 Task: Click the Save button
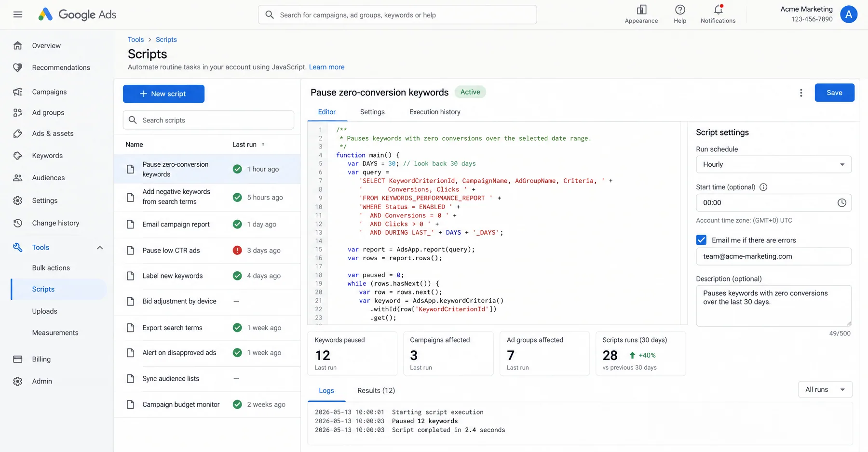click(834, 93)
